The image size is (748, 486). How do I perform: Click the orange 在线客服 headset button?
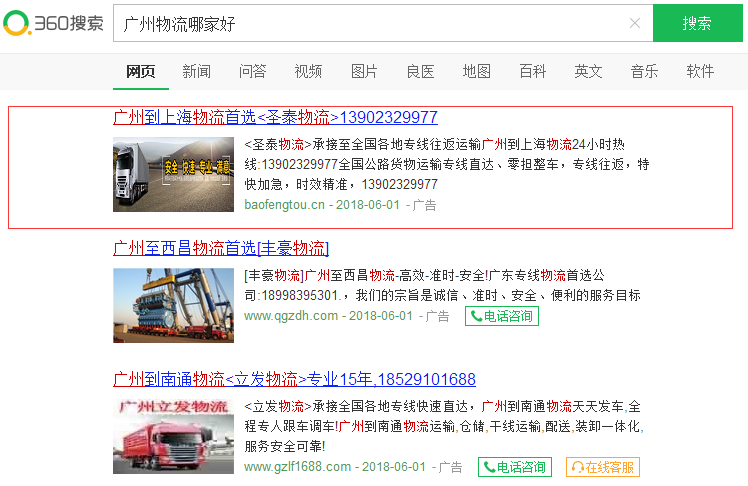click(x=602, y=467)
